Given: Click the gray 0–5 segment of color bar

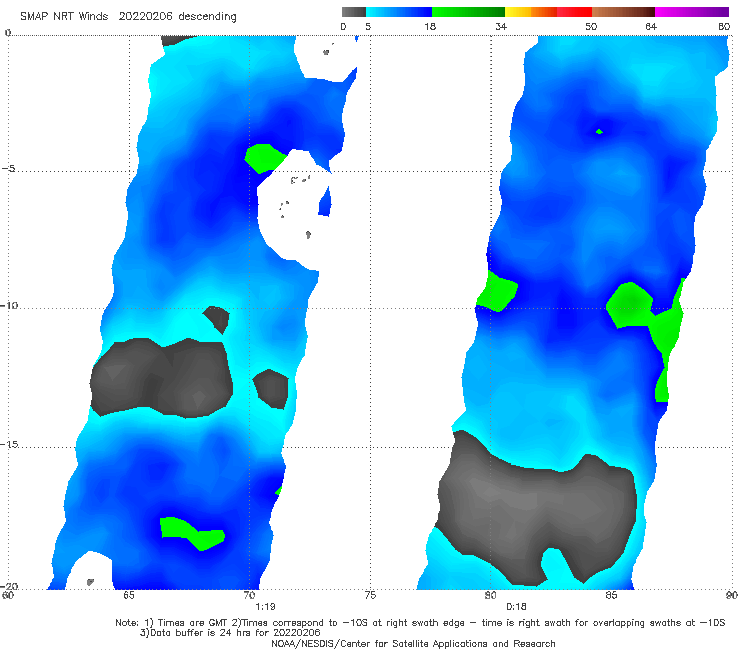Looking at the screenshot, I should (x=353, y=12).
